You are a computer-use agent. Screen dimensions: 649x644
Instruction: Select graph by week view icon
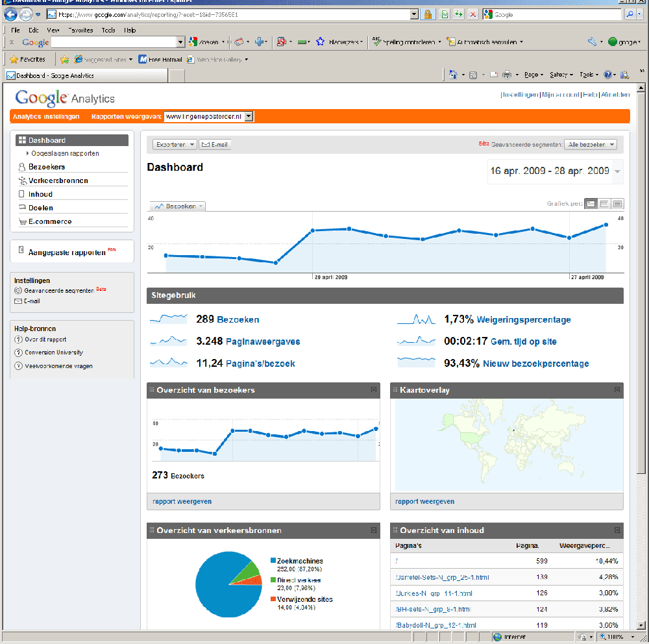click(604, 204)
